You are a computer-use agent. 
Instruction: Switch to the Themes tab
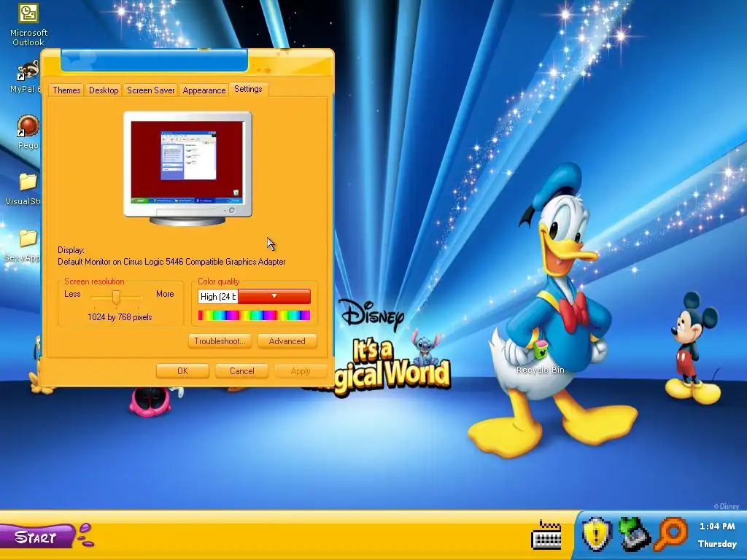66,90
